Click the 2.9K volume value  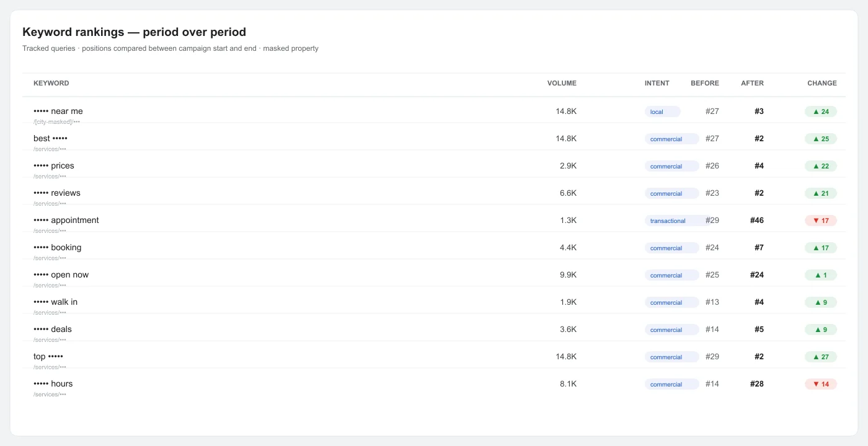(568, 165)
